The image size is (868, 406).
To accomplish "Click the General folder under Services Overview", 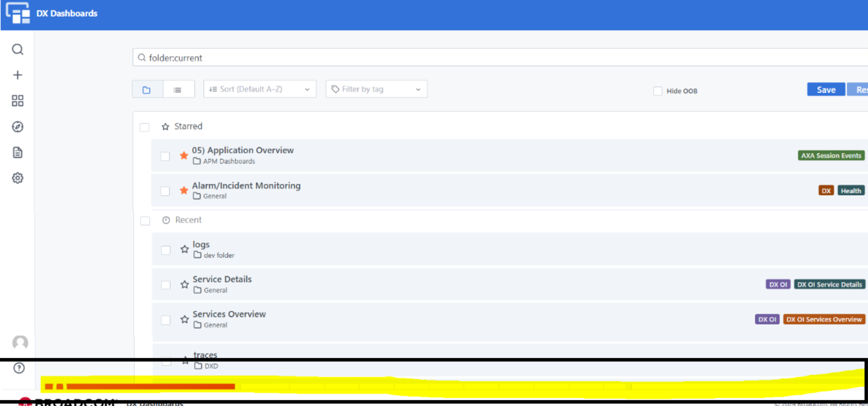I will [215, 325].
